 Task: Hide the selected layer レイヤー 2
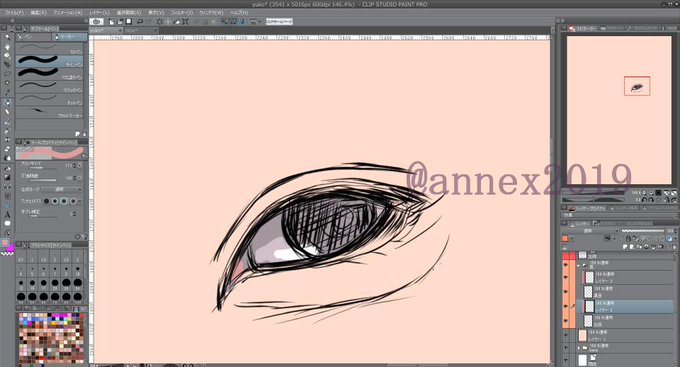pos(566,307)
